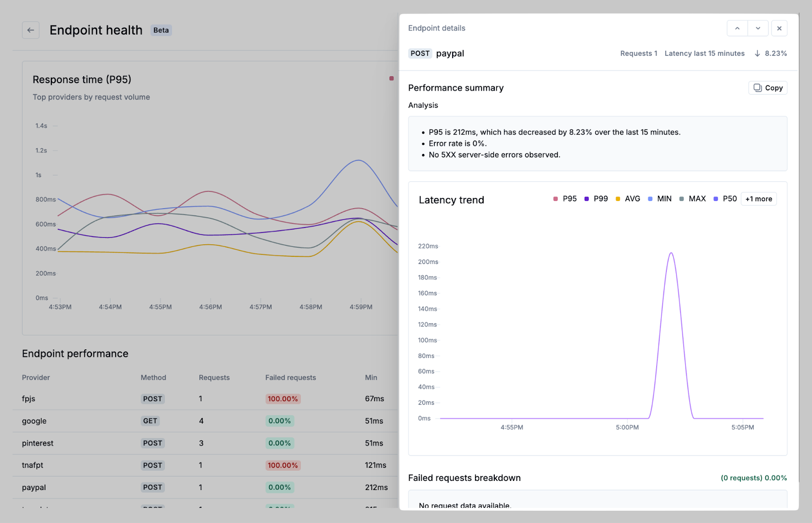The image size is (812, 523).
Task: Click the back arrow beside Endpoint health
Action: click(30, 30)
